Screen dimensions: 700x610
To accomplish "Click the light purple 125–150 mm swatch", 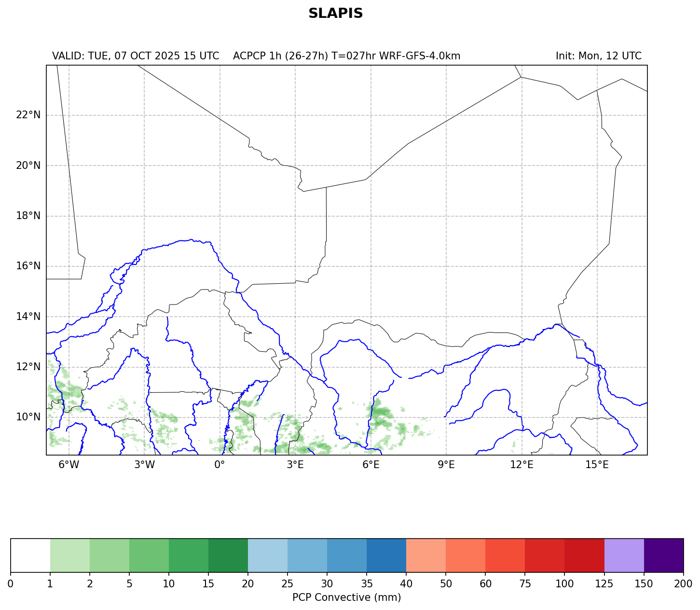I will pyautogui.click(x=624, y=555).
